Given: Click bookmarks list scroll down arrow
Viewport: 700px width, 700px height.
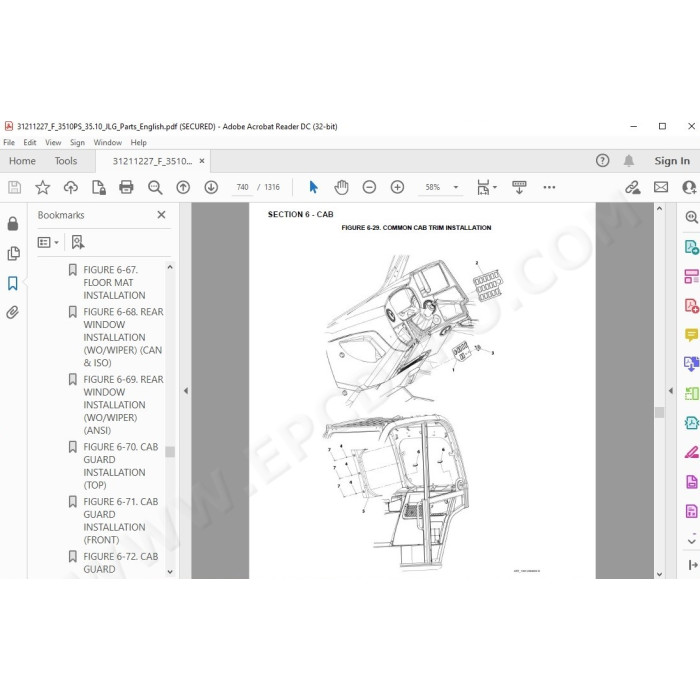Looking at the screenshot, I should [170, 572].
